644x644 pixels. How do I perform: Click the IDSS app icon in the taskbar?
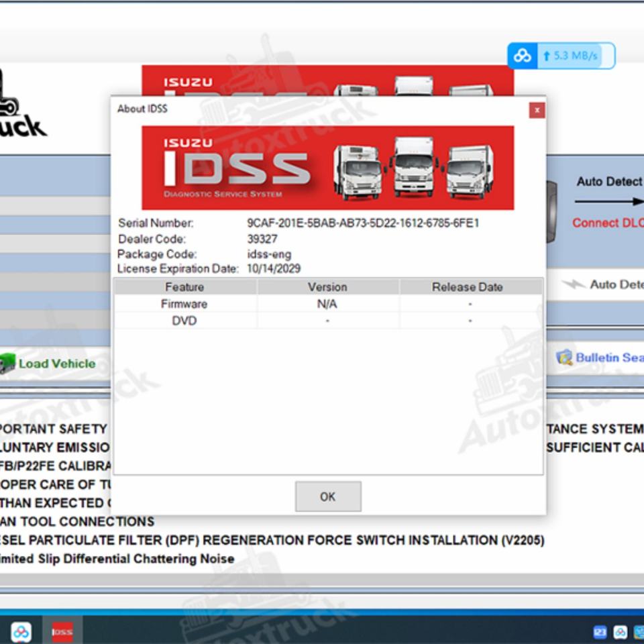pos(62,632)
